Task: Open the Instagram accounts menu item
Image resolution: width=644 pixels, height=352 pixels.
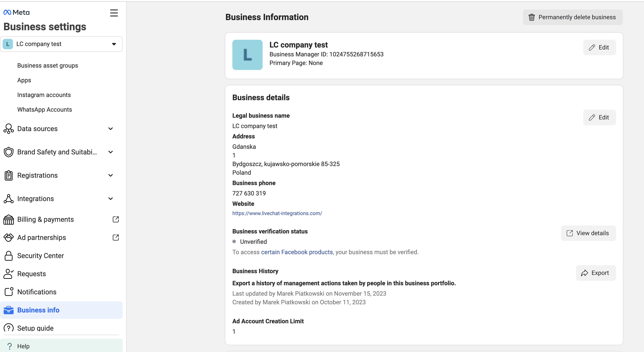Action: tap(44, 95)
